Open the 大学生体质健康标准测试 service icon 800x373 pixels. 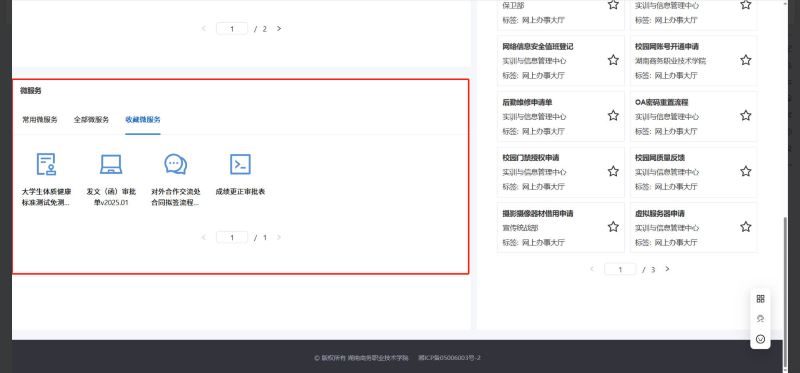[x=46, y=164]
